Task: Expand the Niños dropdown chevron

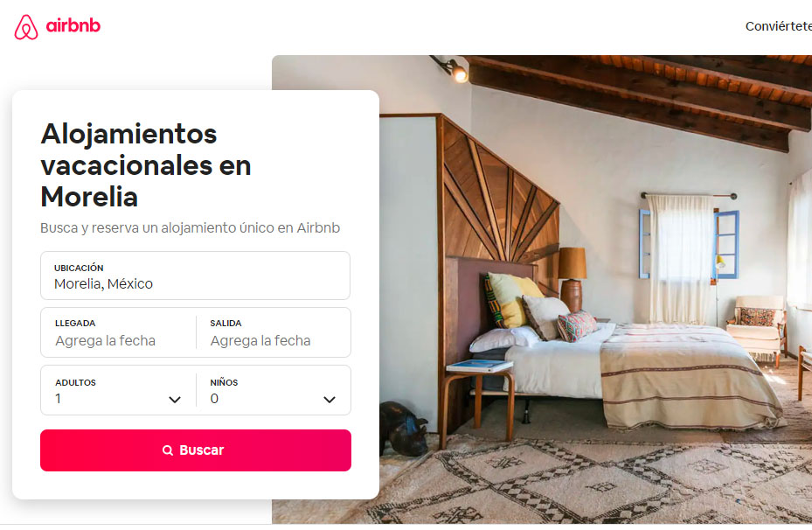Action: [x=330, y=400]
